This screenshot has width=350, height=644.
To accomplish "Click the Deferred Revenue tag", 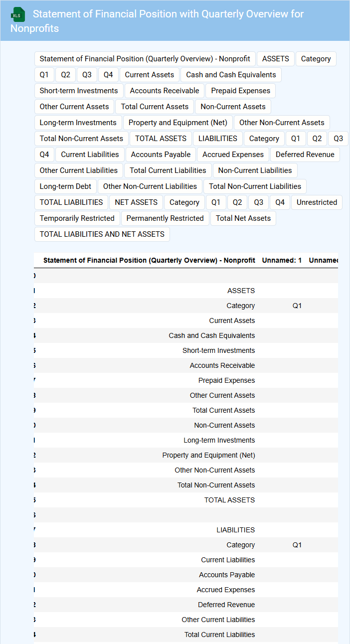I will [305, 155].
